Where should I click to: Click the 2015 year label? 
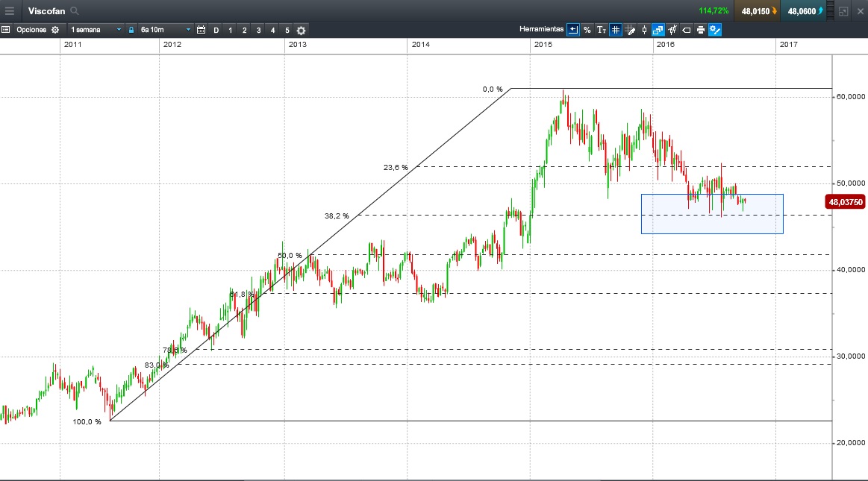click(543, 44)
